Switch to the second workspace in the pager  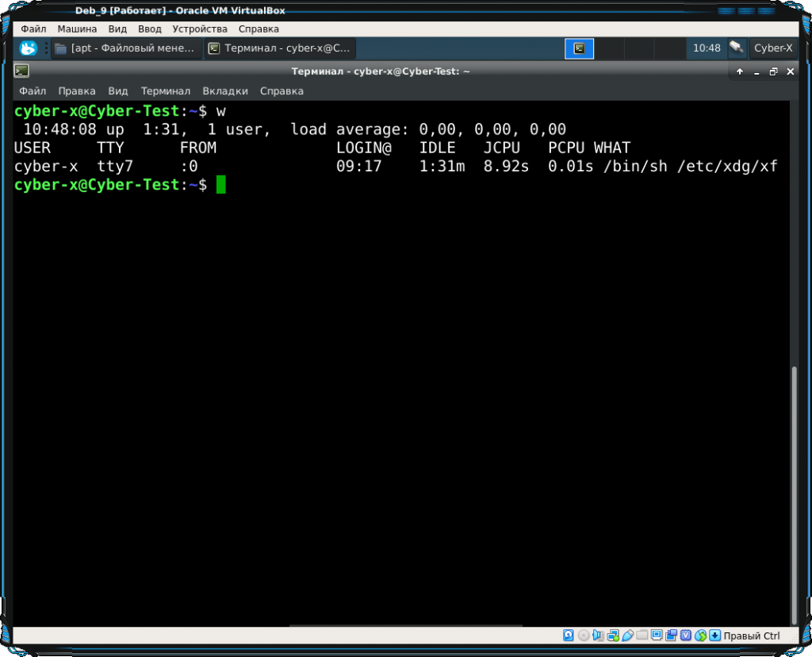[x=609, y=48]
